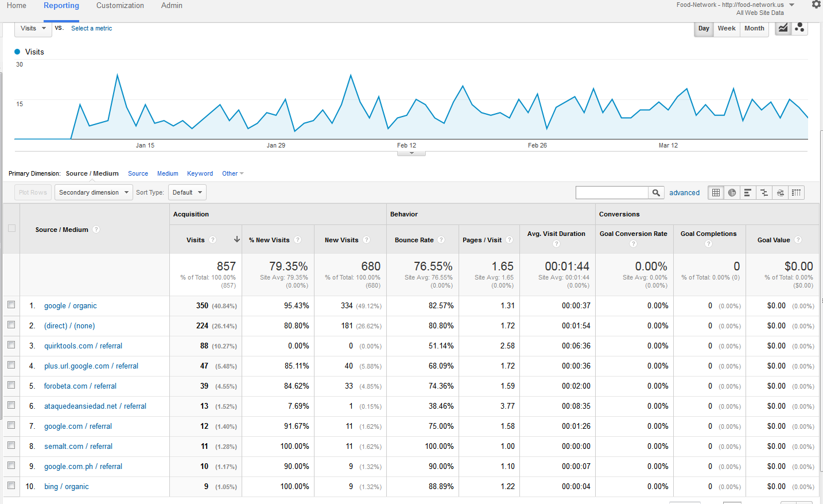
Task: Click help icon next to Pages / Visit
Action: click(509, 240)
